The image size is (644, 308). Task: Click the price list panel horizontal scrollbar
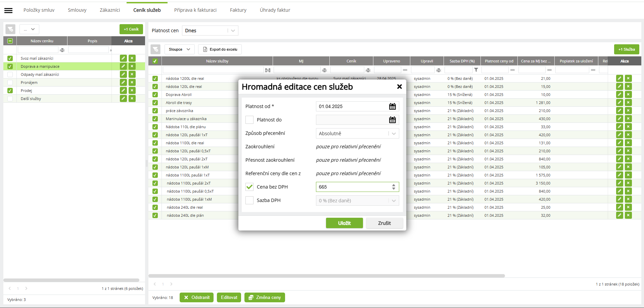pos(71,280)
